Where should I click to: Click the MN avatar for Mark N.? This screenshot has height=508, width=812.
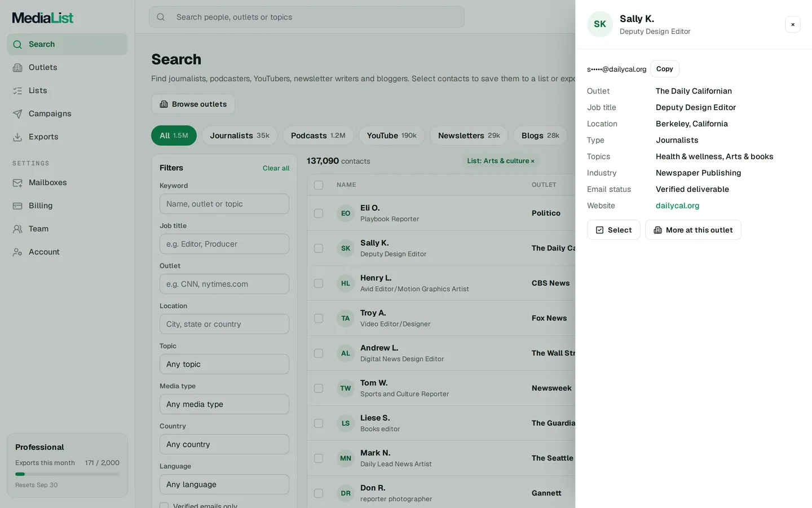click(346, 458)
